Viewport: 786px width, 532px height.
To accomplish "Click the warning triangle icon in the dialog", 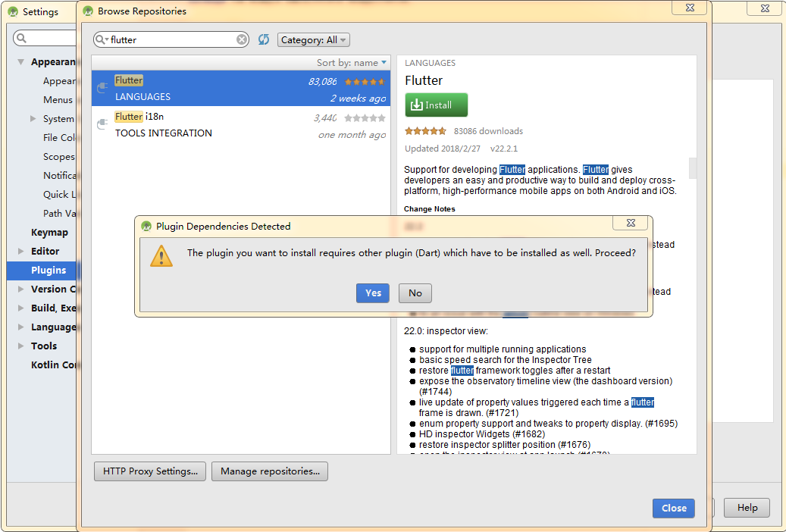I will (161, 255).
